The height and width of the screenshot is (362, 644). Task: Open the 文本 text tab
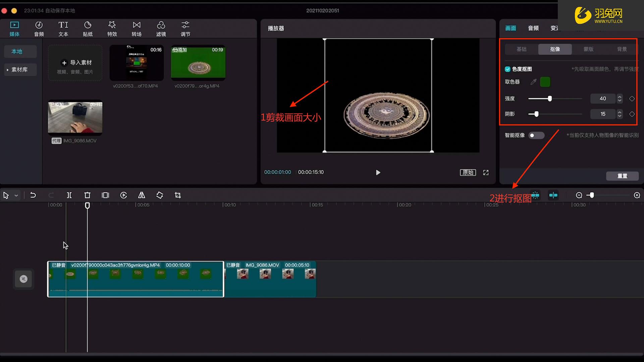click(x=63, y=29)
